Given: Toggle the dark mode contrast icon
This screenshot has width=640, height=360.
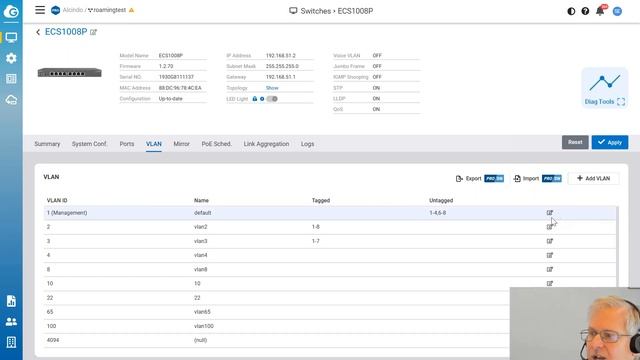Looking at the screenshot, I should click(571, 11).
